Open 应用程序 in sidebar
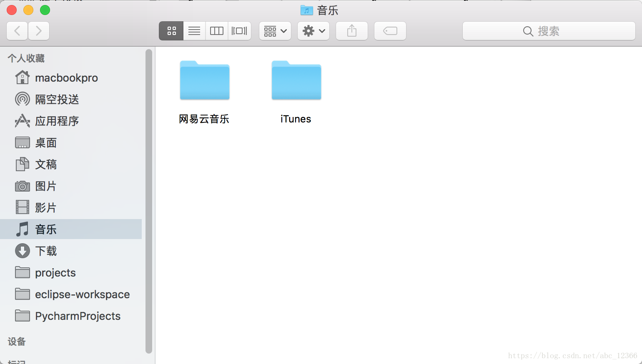Image resolution: width=642 pixels, height=364 pixels. click(x=71, y=121)
